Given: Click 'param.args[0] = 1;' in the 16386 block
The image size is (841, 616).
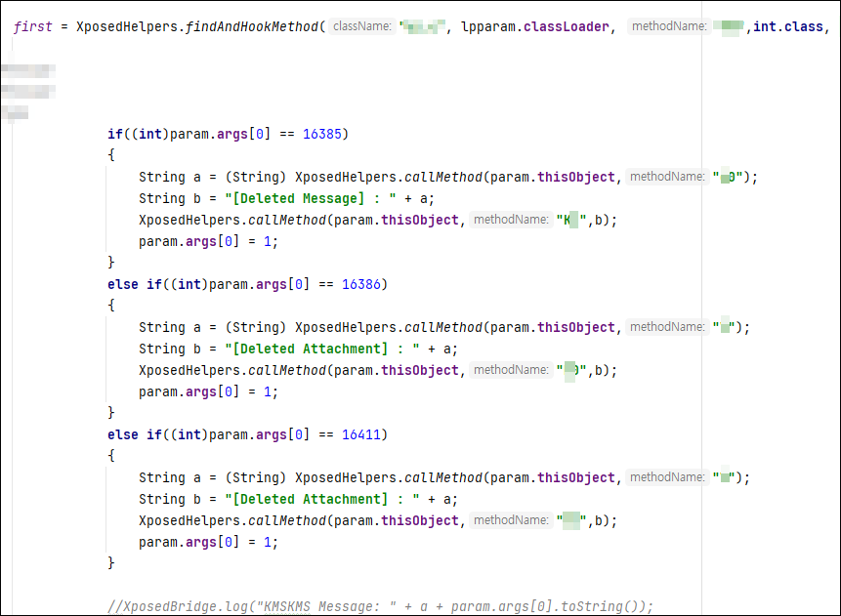Looking at the screenshot, I should point(208,391).
